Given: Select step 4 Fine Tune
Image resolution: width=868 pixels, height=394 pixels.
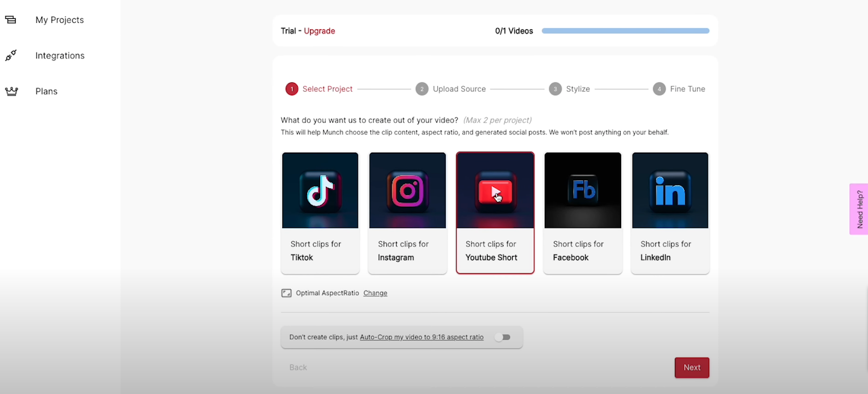Looking at the screenshot, I should [679, 89].
